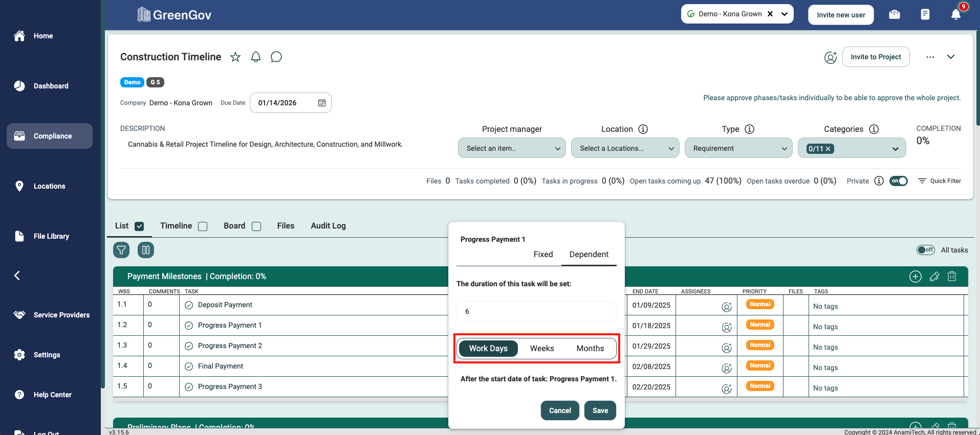
Task: Open the Project manager dropdown
Action: pos(512,148)
